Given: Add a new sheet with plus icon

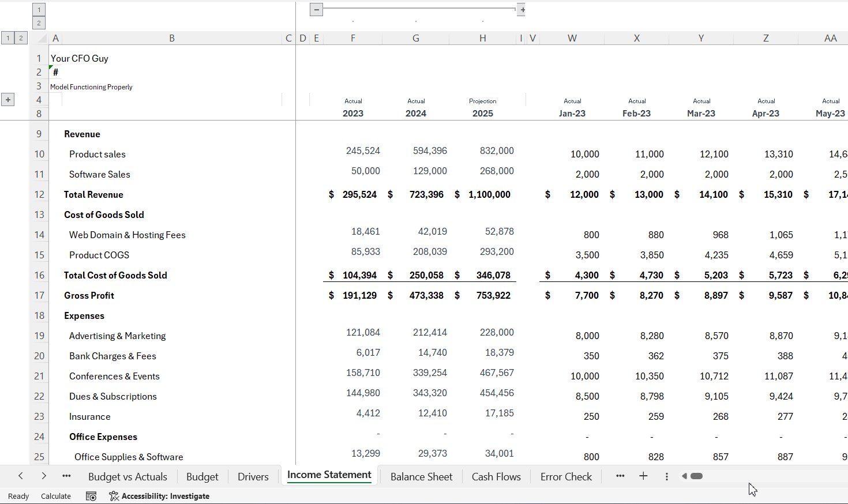Looking at the screenshot, I should [x=643, y=476].
